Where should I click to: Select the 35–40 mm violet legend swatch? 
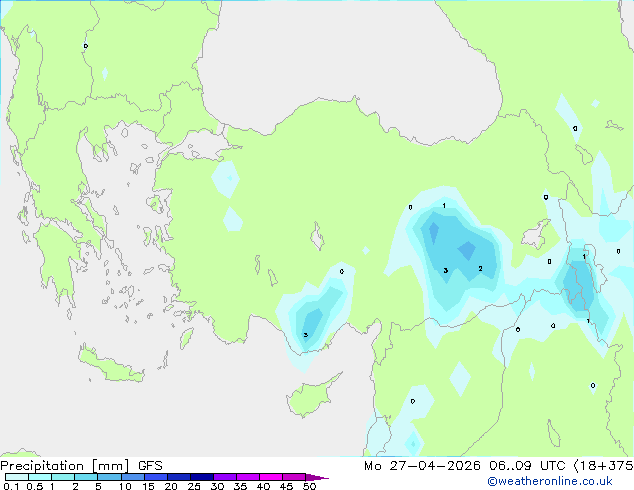click(247, 477)
